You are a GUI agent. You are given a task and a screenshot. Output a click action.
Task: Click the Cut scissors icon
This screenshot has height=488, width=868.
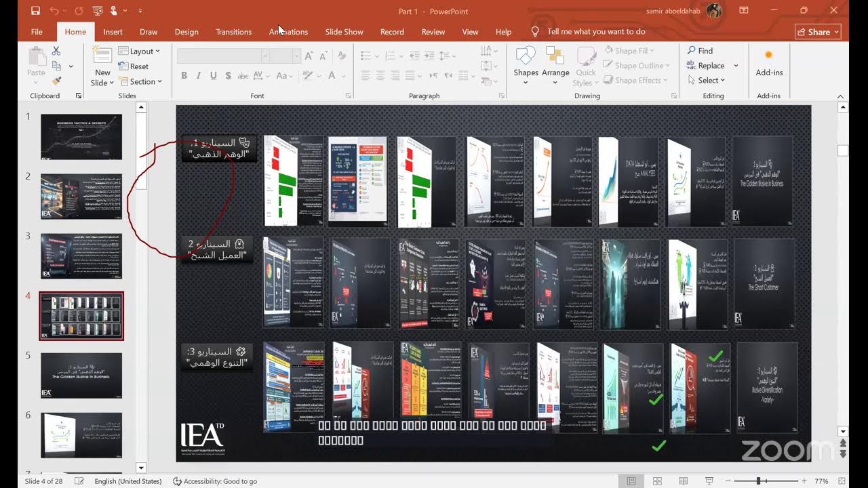click(56, 51)
